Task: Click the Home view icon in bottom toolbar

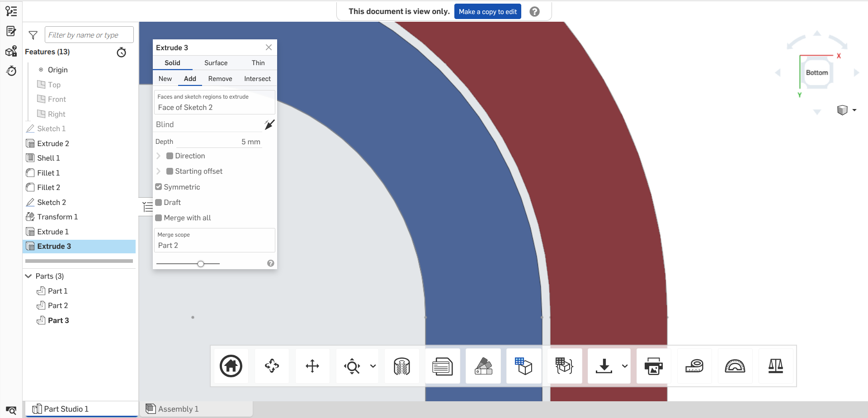Action: point(231,366)
